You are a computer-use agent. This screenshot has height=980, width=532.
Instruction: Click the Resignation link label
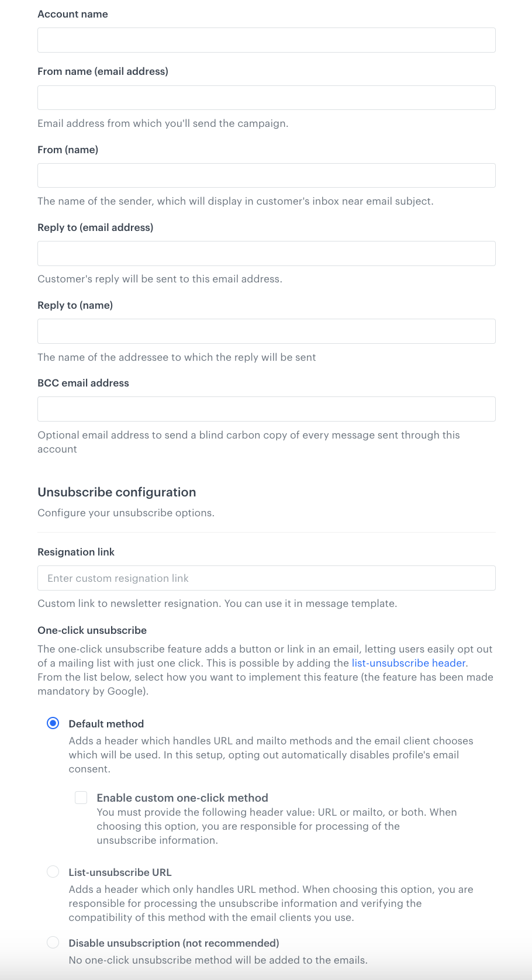(75, 552)
